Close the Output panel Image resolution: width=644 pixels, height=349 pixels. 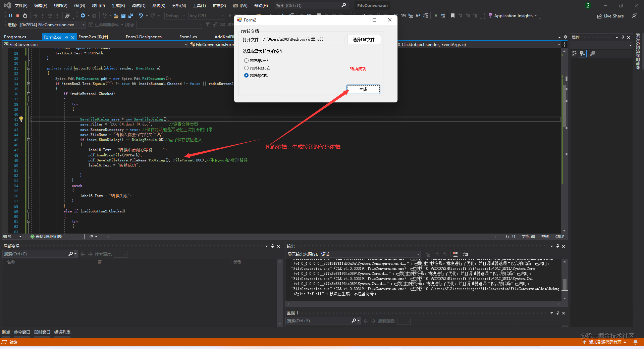click(x=563, y=246)
